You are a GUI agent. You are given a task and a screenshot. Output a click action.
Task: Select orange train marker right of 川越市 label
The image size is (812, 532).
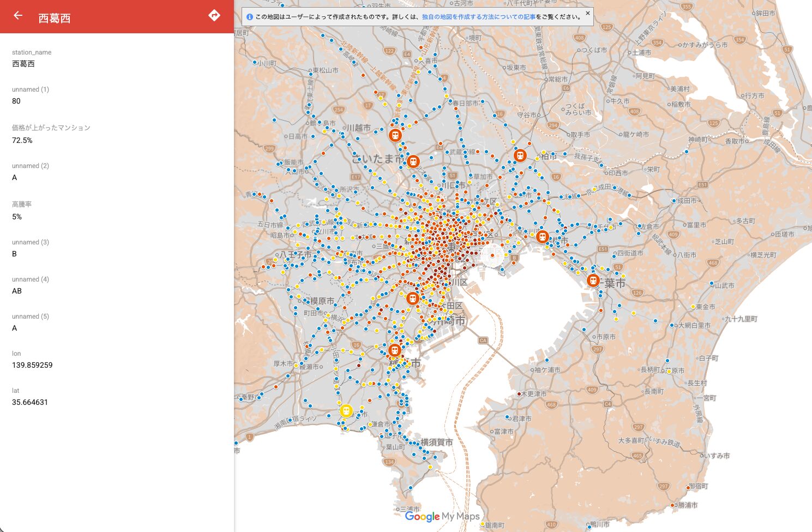[395, 135]
